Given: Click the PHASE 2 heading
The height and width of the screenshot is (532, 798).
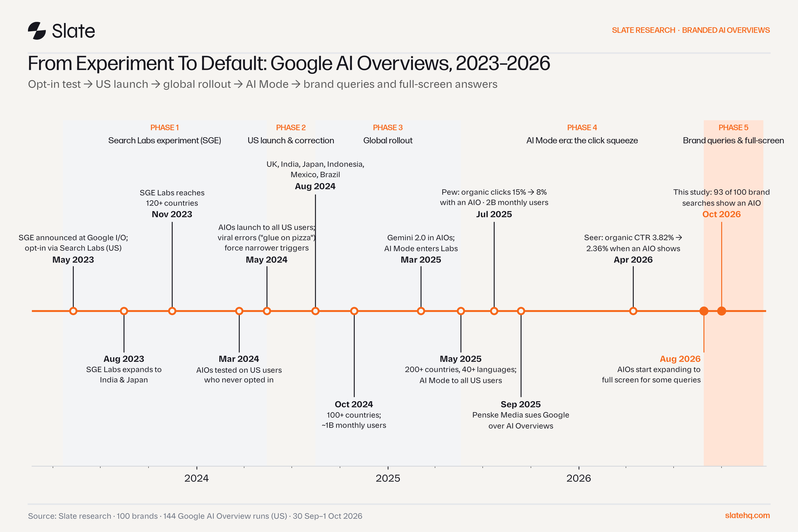Looking at the screenshot, I should click(291, 127).
